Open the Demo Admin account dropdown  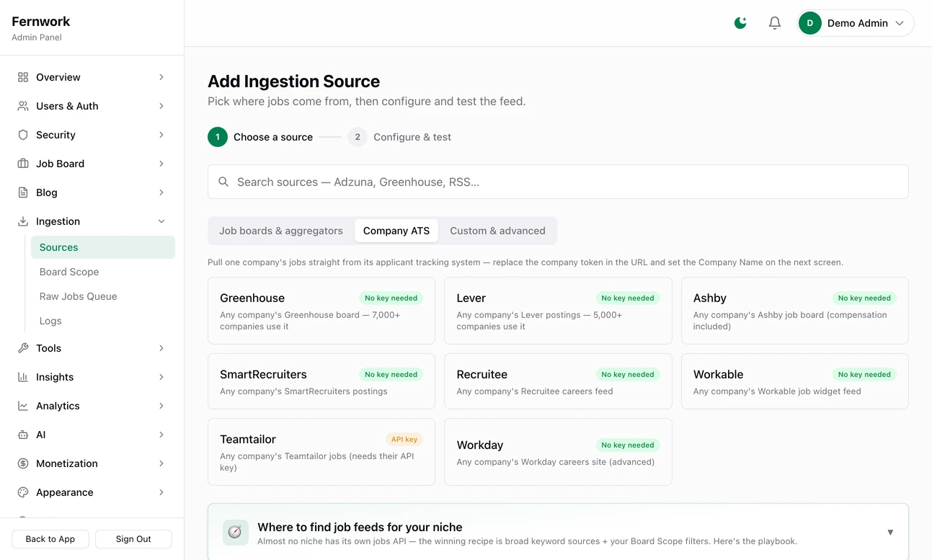(x=856, y=23)
